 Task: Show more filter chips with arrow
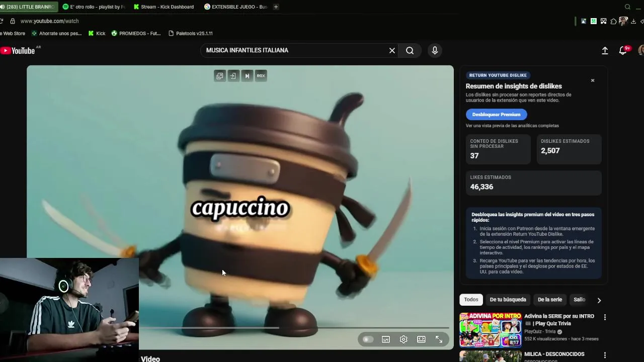(599, 300)
